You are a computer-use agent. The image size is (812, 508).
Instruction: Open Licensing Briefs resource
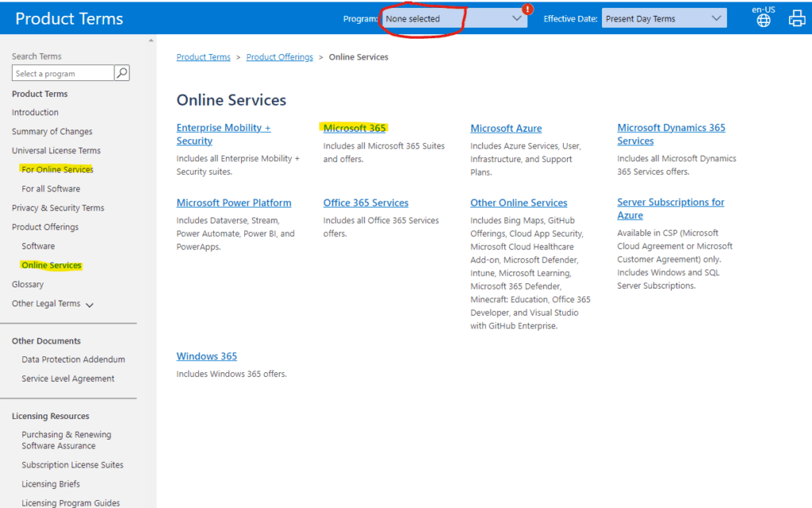tap(51, 484)
